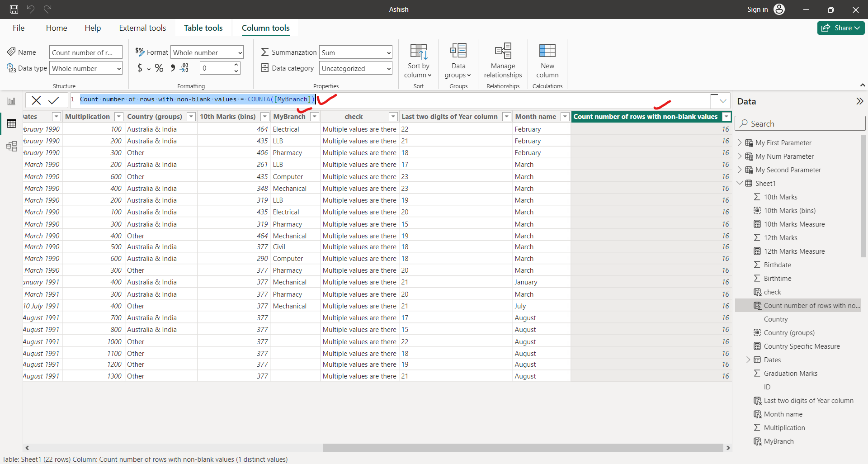Click the Data pane Search box
The image size is (868, 464).
(800, 123)
